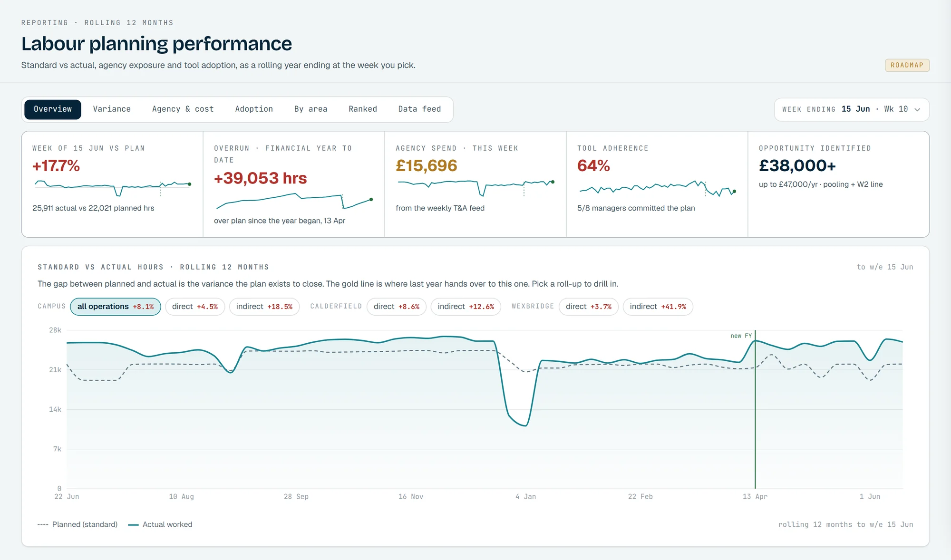Click the ROADMAP badge
This screenshot has width=951, height=560.
pyautogui.click(x=907, y=65)
